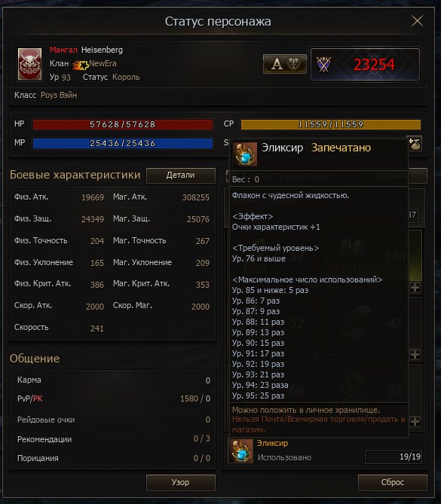Screen dimensions: 441x504
Task: Click the Эликсир potion icon in tooltip header
Action: click(x=244, y=154)
